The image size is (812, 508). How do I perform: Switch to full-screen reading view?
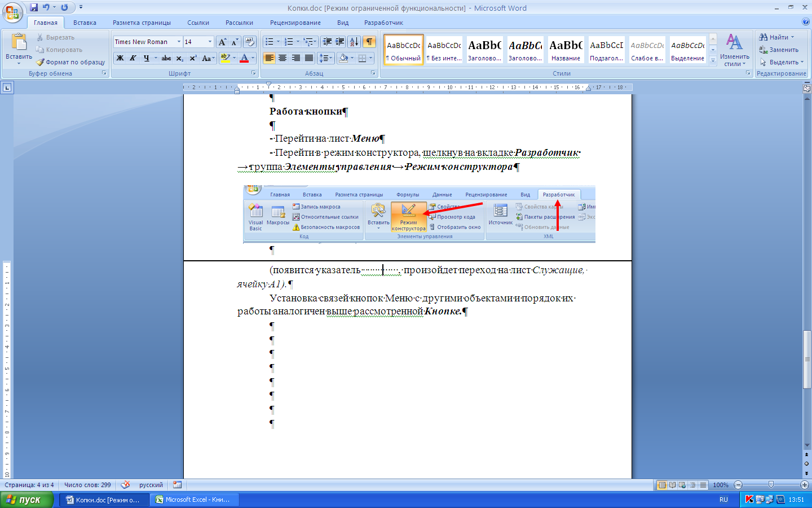(672, 485)
